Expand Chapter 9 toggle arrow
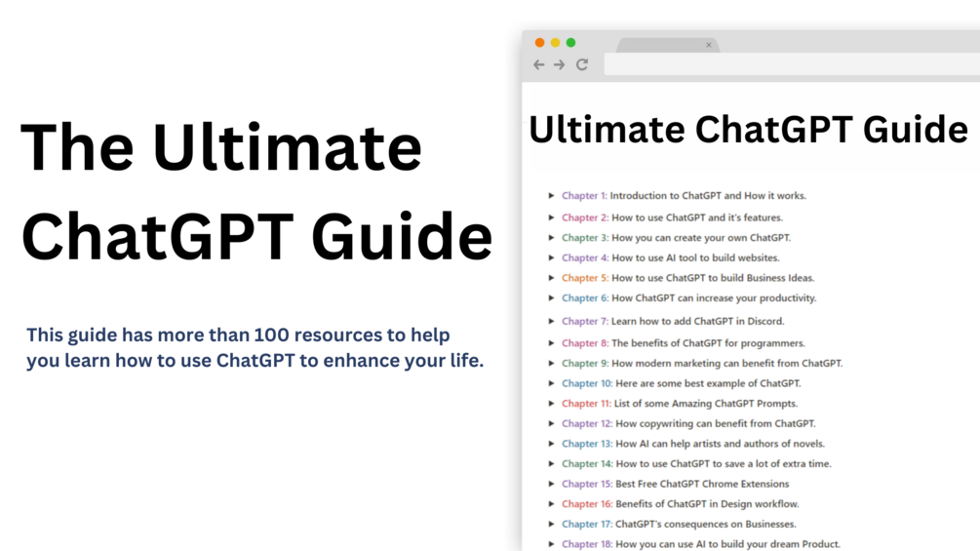 pos(551,363)
